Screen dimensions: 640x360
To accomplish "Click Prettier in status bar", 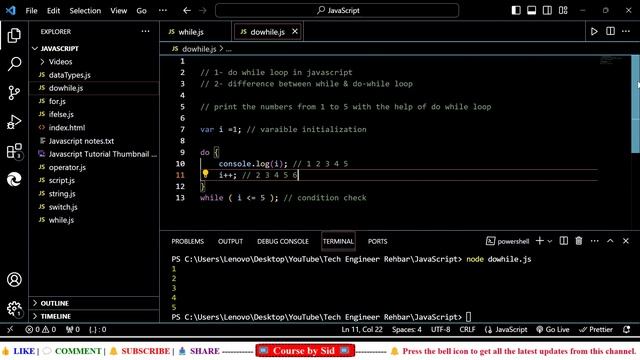I will 596,329.
